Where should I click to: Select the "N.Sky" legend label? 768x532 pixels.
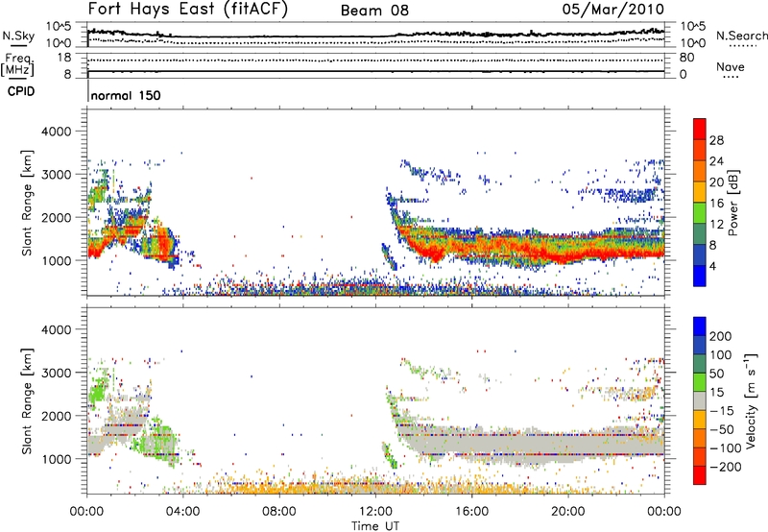18,36
